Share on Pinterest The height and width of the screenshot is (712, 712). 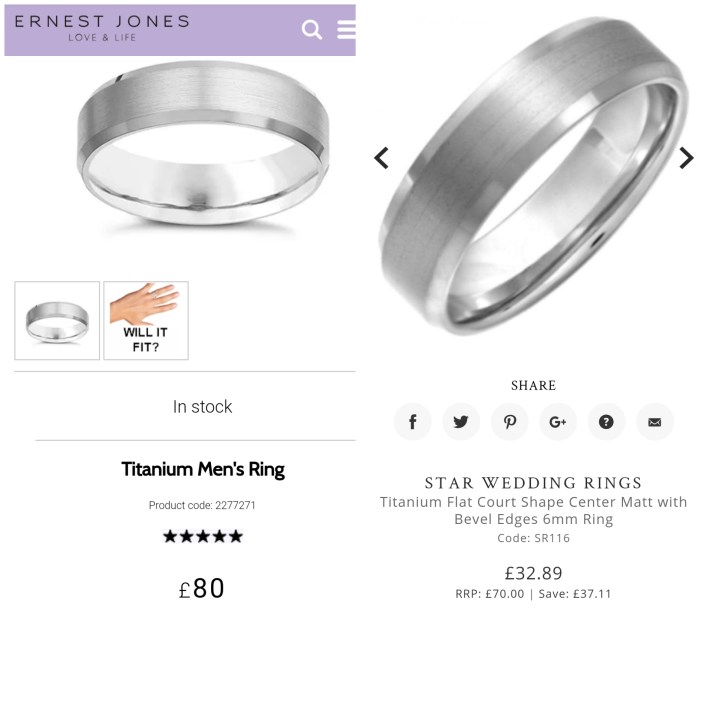pyautogui.click(x=509, y=422)
